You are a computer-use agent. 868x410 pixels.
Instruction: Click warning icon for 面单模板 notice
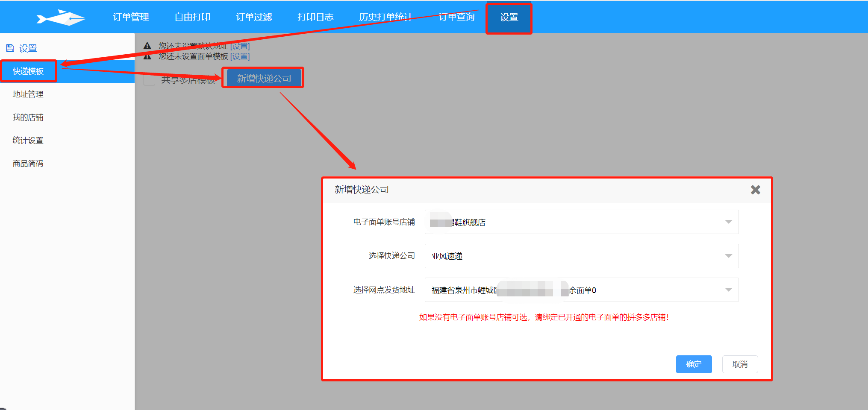coord(147,56)
